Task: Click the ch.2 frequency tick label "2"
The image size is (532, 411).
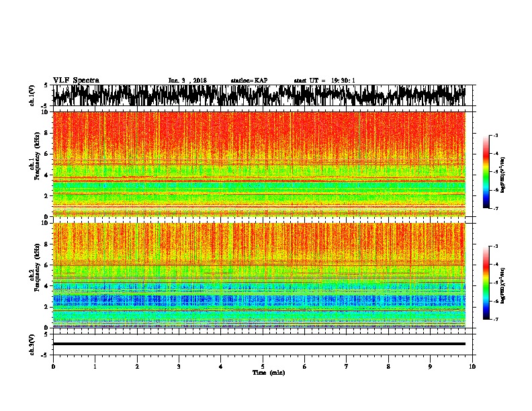Action: pos(47,307)
